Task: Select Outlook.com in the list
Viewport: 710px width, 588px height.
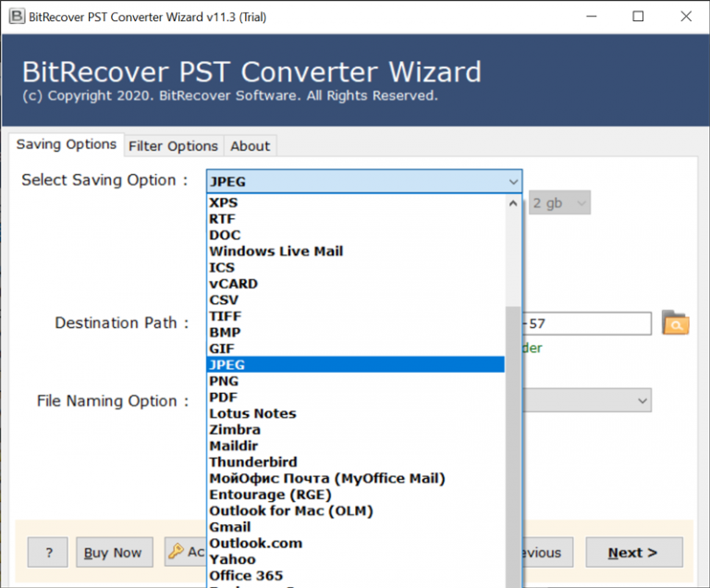Action: tap(355, 543)
